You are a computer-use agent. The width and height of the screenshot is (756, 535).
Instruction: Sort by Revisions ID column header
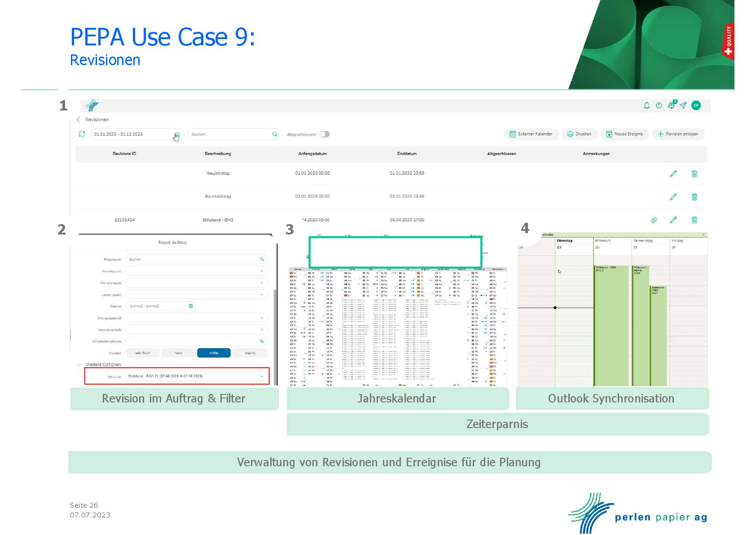[x=124, y=154]
